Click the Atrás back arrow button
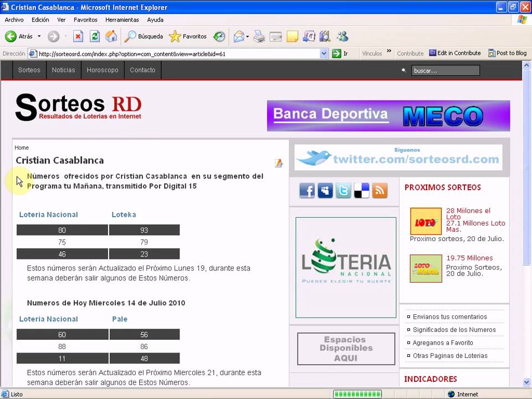 click(x=19, y=37)
